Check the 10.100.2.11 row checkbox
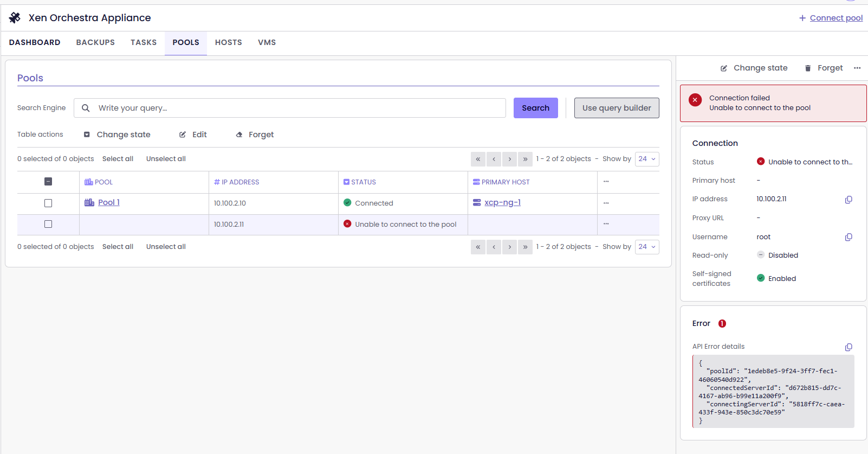Screen dimensions: 868x454 [x=48, y=224]
